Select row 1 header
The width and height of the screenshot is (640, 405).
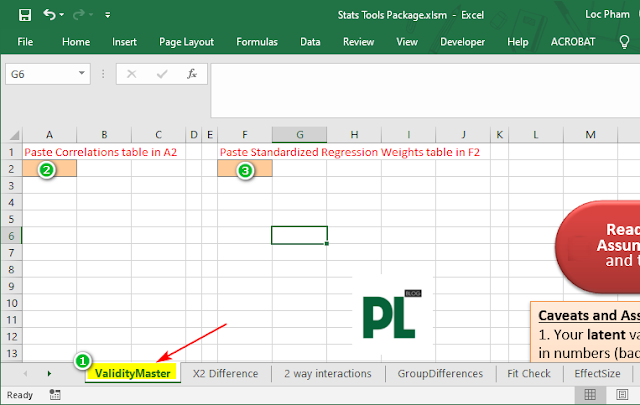11,152
